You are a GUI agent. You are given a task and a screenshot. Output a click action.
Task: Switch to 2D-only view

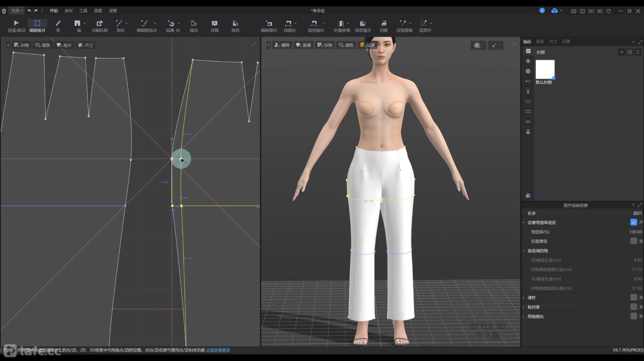point(591,11)
